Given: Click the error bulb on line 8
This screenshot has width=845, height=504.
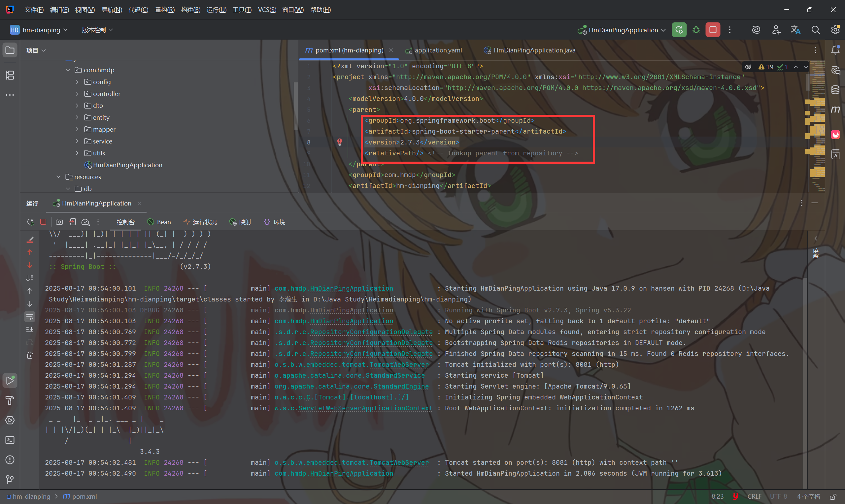Looking at the screenshot, I should click(x=339, y=142).
